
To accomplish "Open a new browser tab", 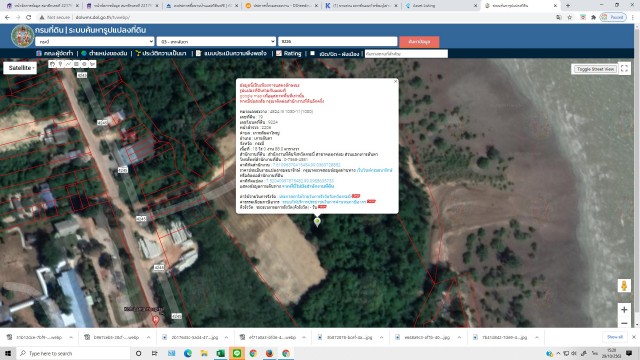I will pos(567,6).
